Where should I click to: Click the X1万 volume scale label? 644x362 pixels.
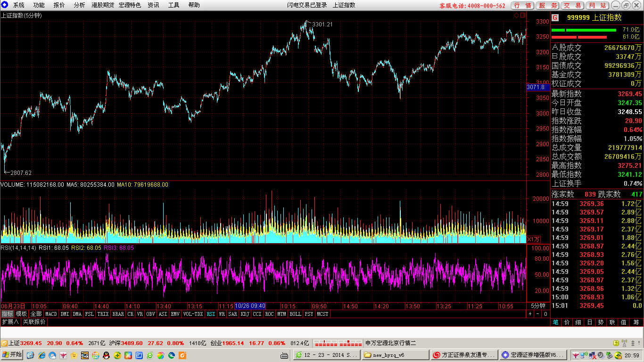pos(534,239)
